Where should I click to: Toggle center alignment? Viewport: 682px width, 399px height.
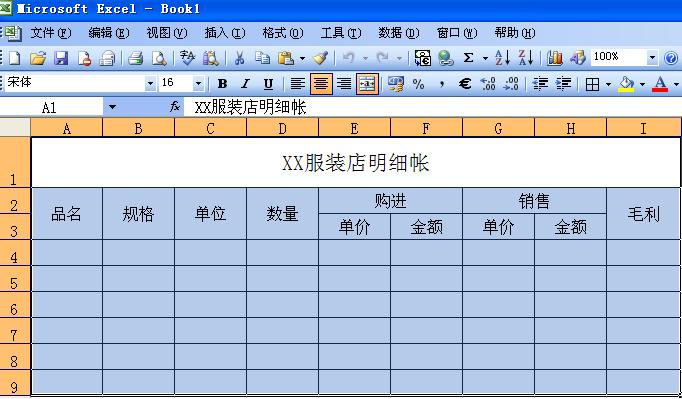[321, 84]
